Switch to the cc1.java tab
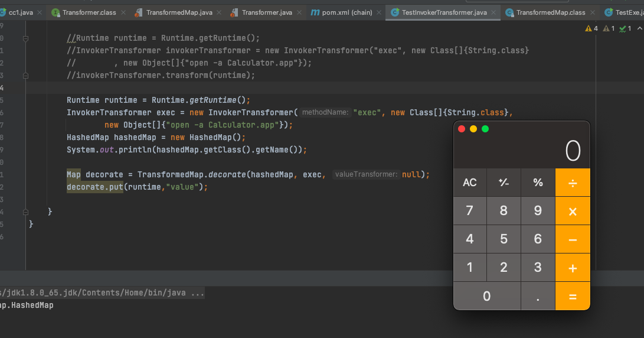The width and height of the screenshot is (644, 338). (x=21, y=12)
